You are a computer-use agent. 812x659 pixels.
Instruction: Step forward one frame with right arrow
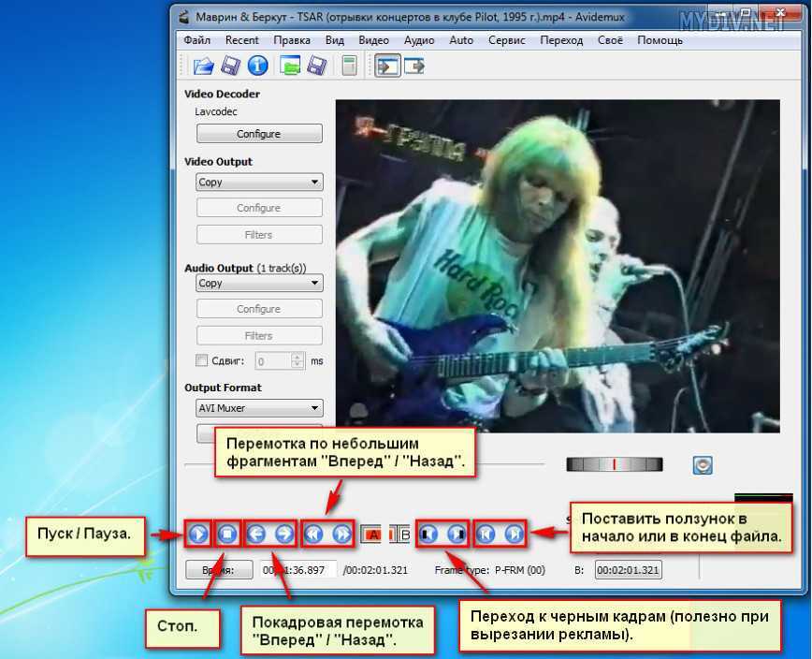point(284,534)
